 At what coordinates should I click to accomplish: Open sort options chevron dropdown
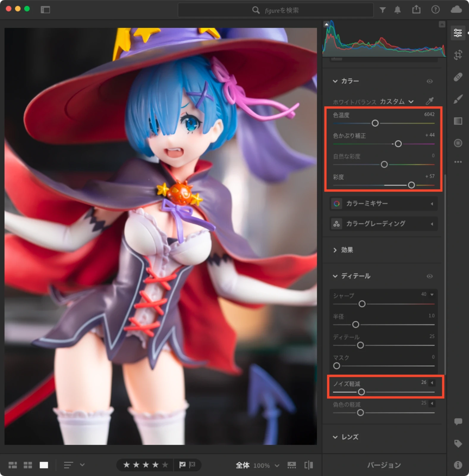(x=82, y=465)
